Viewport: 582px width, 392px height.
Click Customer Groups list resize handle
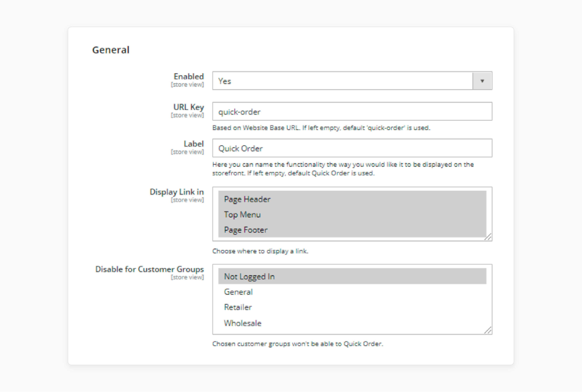[488, 330]
